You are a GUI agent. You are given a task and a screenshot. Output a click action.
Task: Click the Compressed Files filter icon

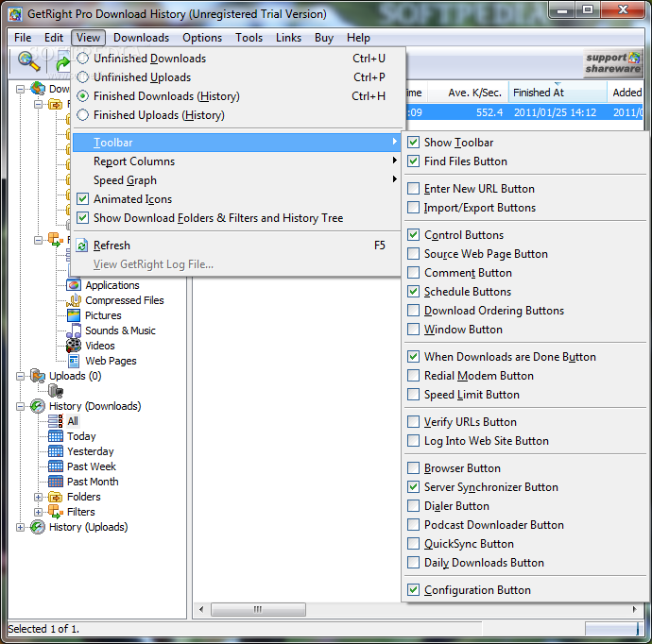click(x=74, y=300)
